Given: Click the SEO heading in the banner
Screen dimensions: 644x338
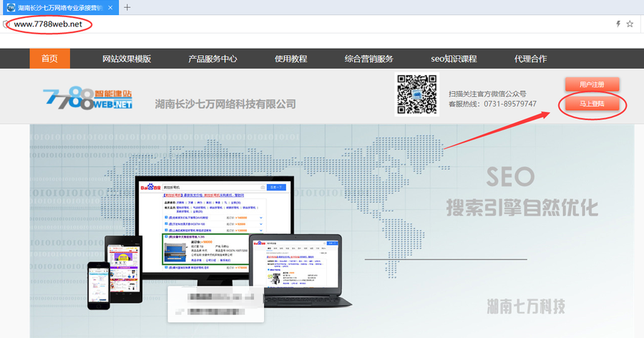Looking at the screenshot, I should pyautogui.click(x=510, y=177).
